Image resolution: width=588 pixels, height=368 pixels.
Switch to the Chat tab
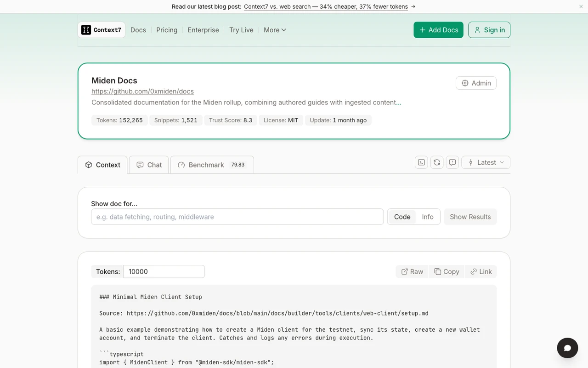pos(149,165)
